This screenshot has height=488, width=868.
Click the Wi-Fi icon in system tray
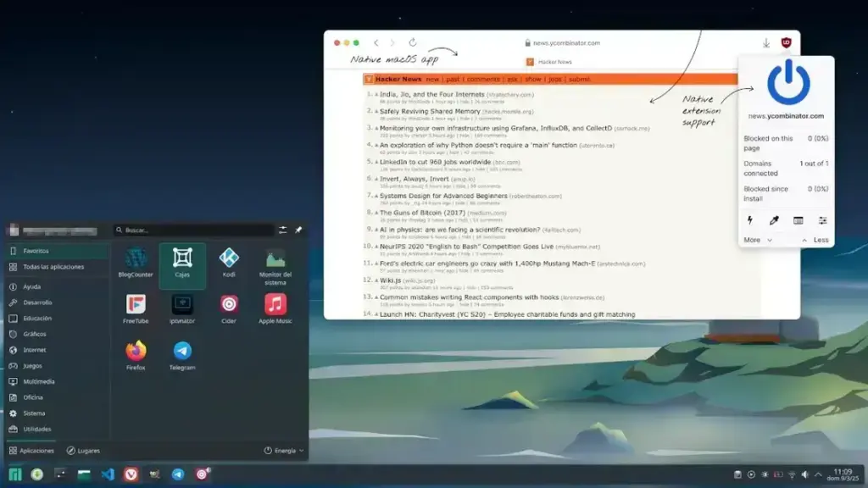tap(792, 474)
